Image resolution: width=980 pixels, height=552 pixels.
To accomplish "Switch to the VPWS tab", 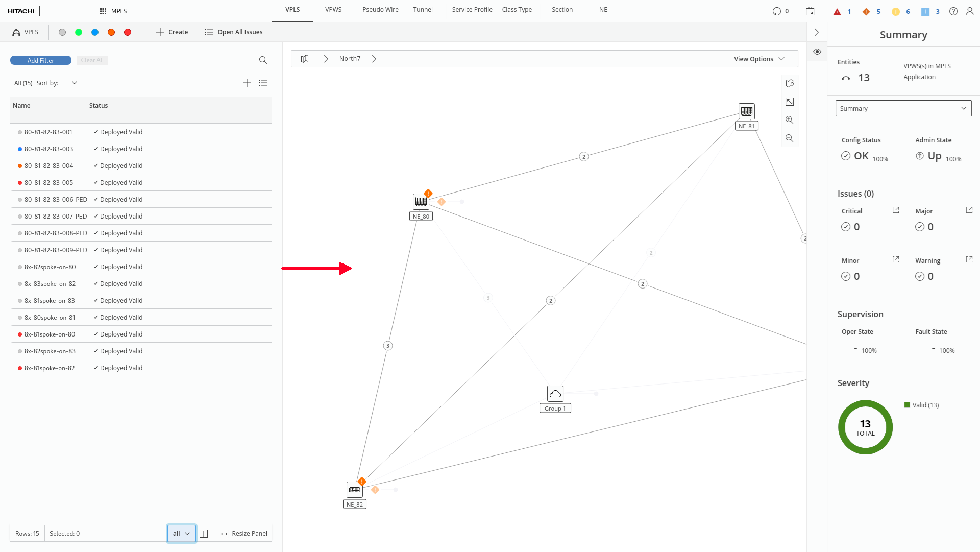I will 333,10.
